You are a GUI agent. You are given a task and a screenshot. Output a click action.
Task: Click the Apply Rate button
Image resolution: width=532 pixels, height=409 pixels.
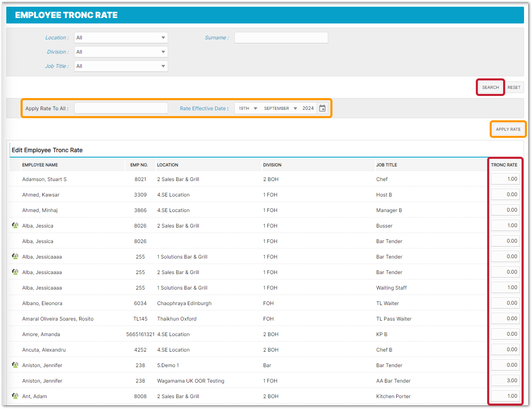(508, 129)
